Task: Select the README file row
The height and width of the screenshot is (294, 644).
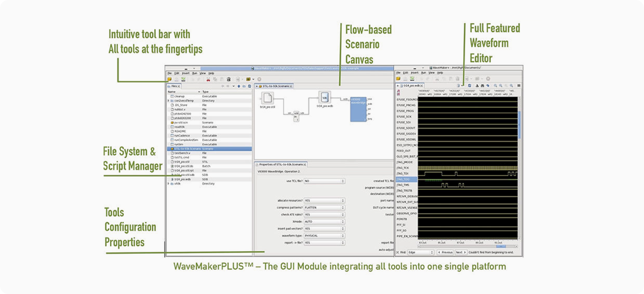Action: pos(208,131)
